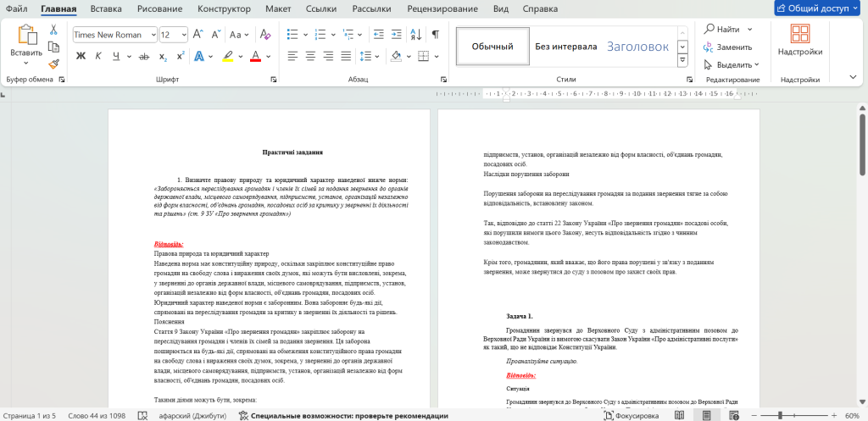The height and width of the screenshot is (421, 868).
Task: Clear all formatting with the eraser icon
Action: [264, 35]
